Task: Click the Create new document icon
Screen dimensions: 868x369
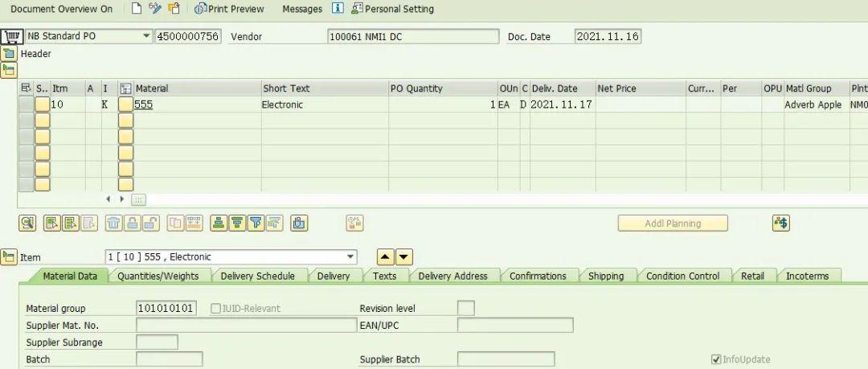Action: tap(136, 8)
